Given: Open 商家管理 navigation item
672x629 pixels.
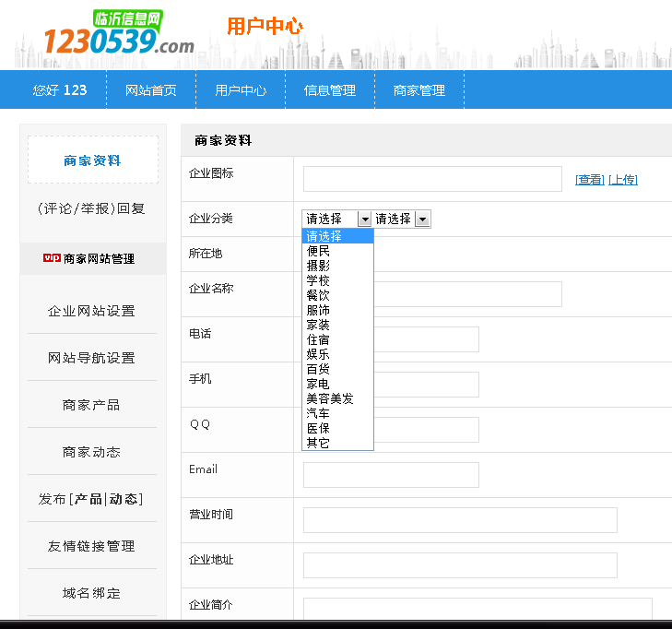Looking at the screenshot, I should (419, 90).
